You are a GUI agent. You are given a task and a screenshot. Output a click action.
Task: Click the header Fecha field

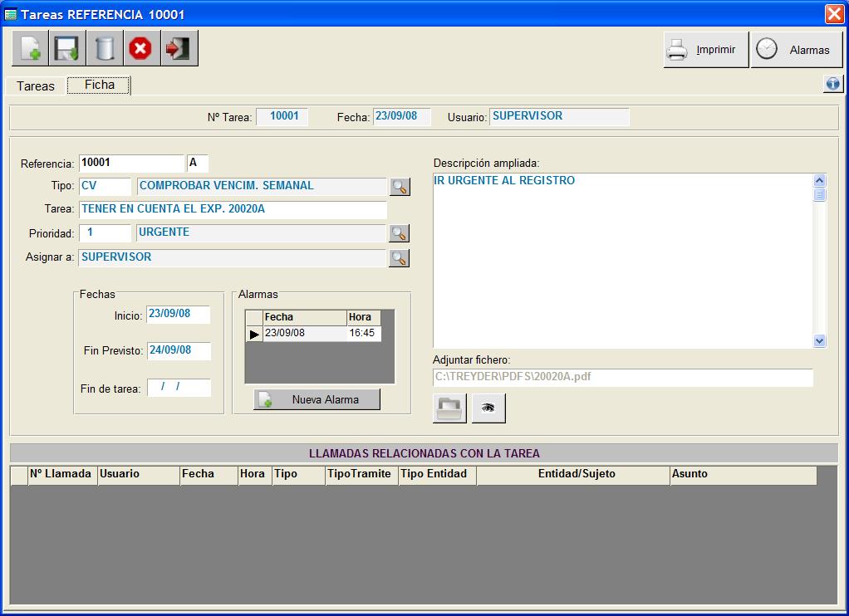pos(402,116)
